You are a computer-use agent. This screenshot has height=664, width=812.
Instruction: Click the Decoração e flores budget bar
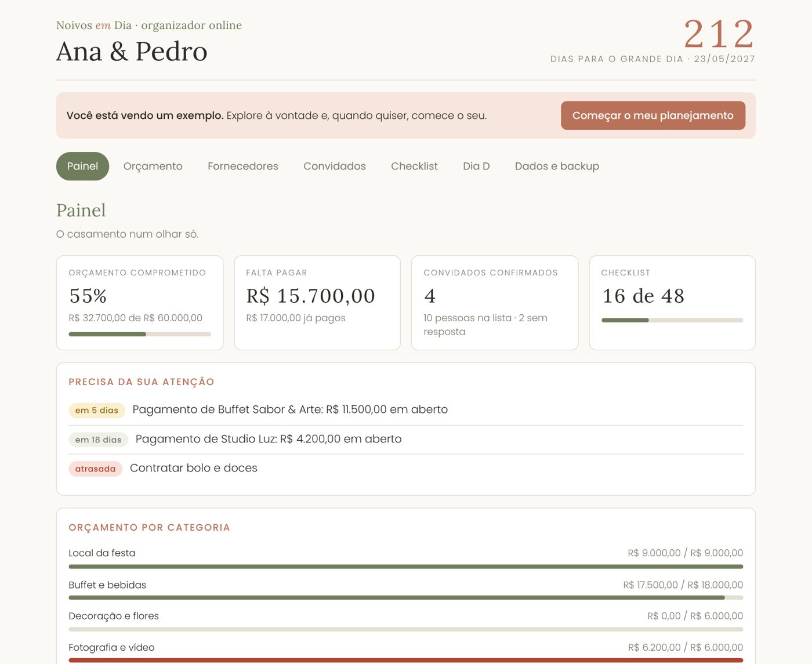point(406,629)
